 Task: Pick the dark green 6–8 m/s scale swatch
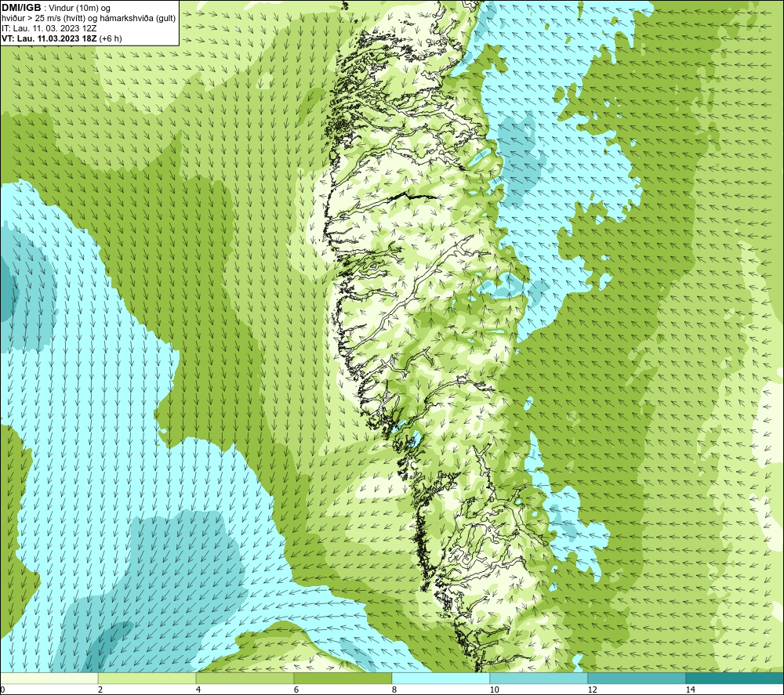[x=343, y=679]
